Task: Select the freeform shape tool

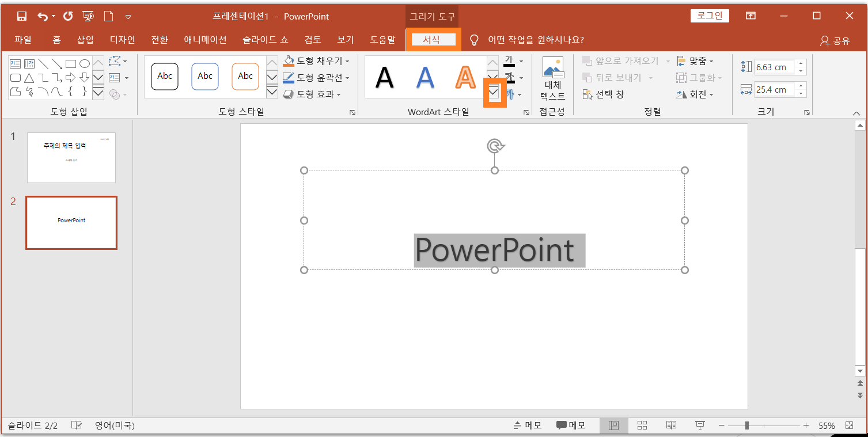Action: click(15, 91)
